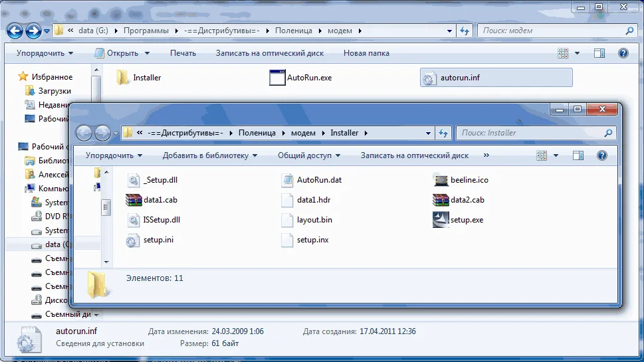644x362 pixels.
Task: Toggle preview pane in Installer window
Action: [578, 155]
